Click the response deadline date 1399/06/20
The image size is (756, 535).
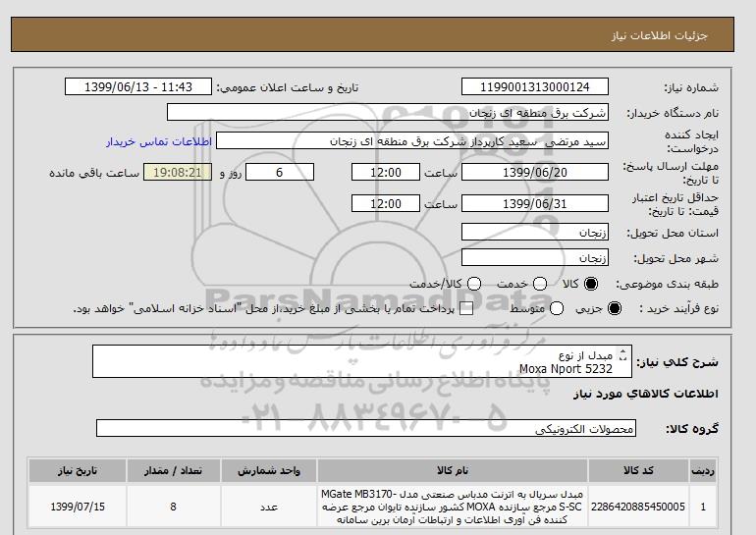click(x=535, y=172)
